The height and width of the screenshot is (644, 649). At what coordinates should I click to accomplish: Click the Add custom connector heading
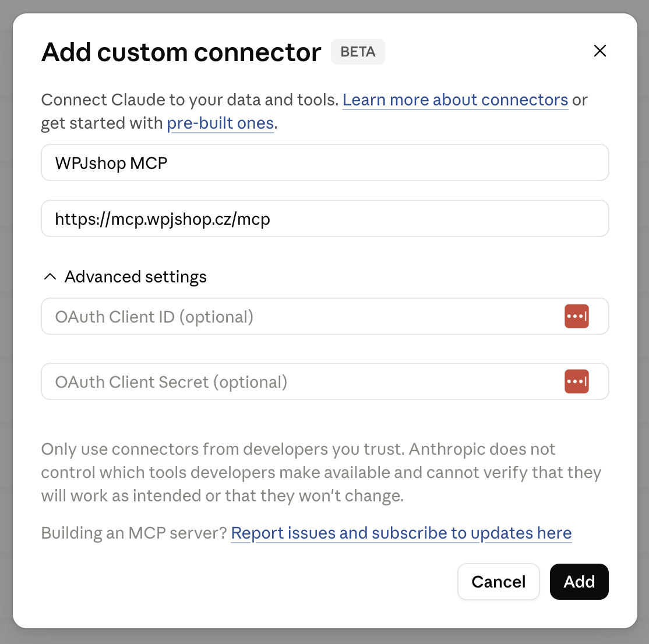(x=181, y=52)
